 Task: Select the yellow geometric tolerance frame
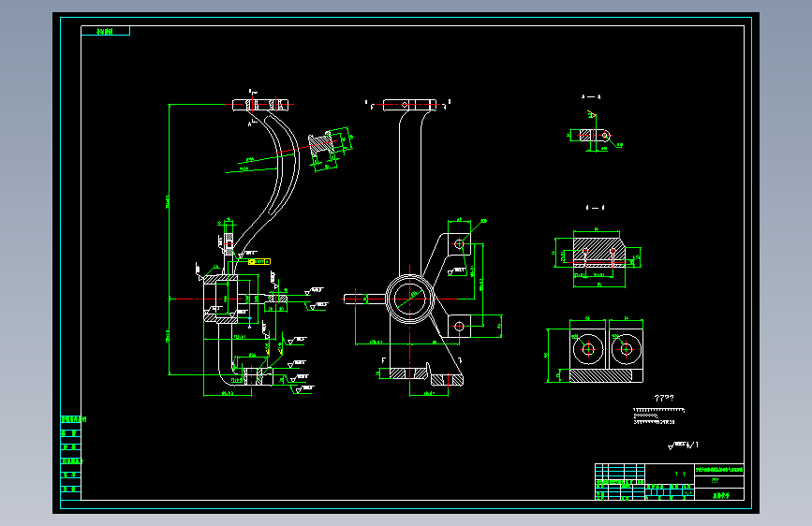pyautogui.click(x=258, y=261)
